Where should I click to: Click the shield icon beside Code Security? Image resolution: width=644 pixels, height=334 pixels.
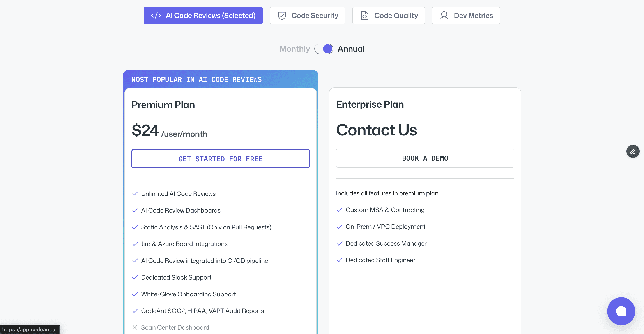[282, 15]
